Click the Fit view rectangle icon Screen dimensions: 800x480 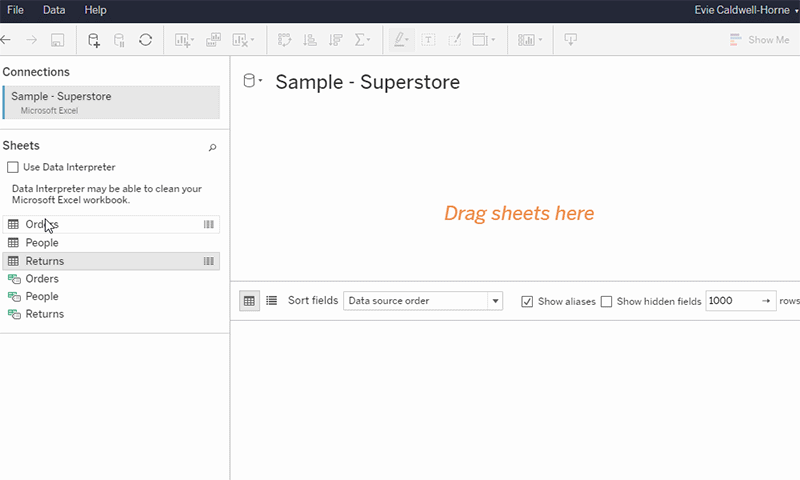click(x=480, y=40)
